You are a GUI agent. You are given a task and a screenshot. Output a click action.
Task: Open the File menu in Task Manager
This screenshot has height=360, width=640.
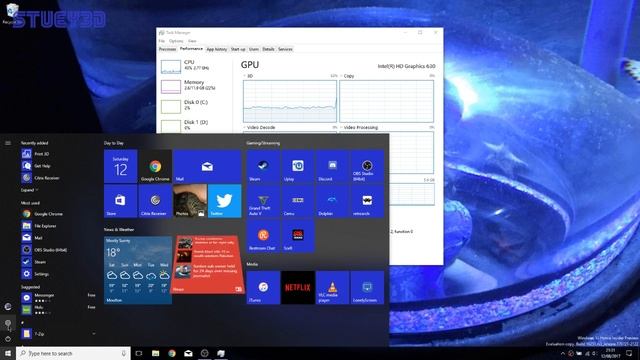pyautogui.click(x=162, y=41)
